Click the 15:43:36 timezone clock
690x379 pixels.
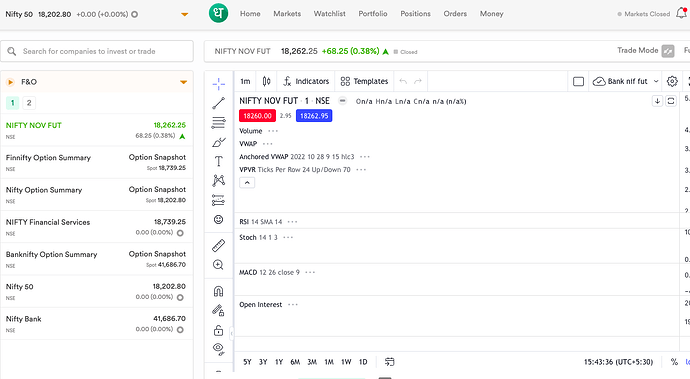[618, 362]
